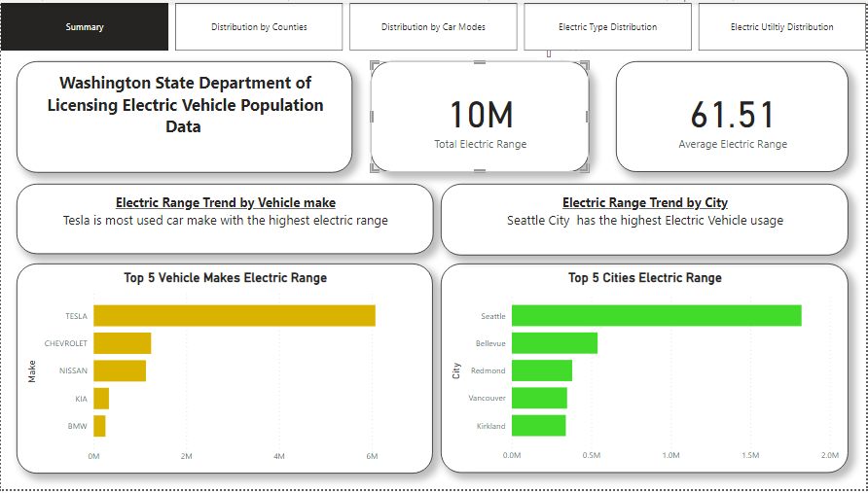Screen dimensions: 868x493
Task: Select the Redmond bar
Action: 542,370
